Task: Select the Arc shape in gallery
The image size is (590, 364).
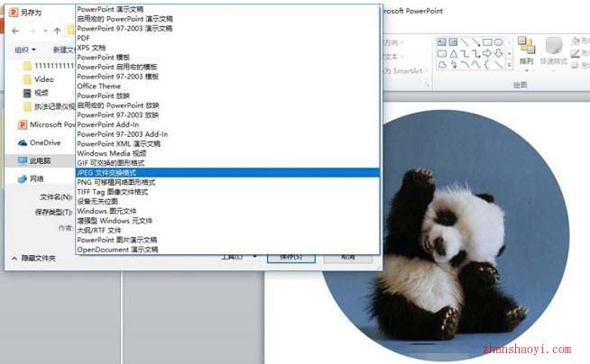Action: 466,65
